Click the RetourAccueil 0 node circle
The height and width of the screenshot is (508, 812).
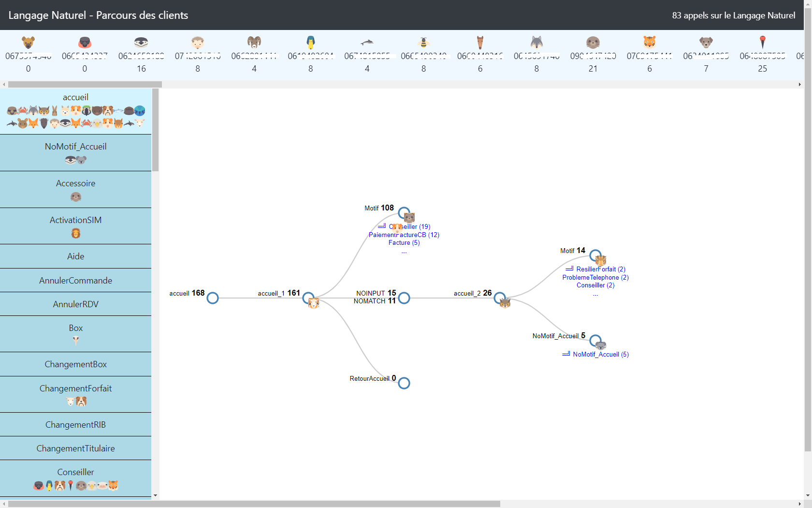pyautogui.click(x=404, y=383)
